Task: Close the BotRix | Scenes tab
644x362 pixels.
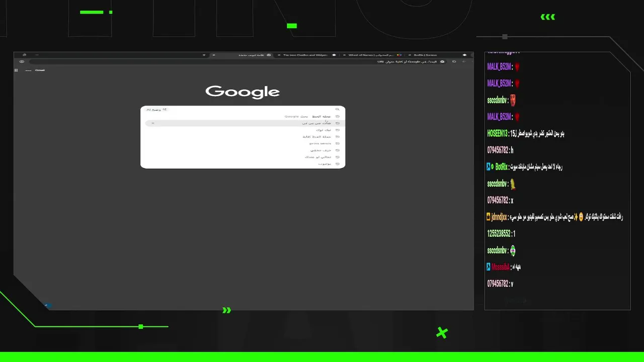Action: 410,55
